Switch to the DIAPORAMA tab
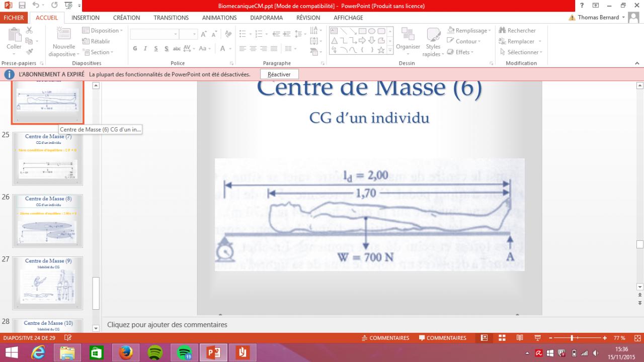This screenshot has width=644, height=362. click(x=266, y=18)
